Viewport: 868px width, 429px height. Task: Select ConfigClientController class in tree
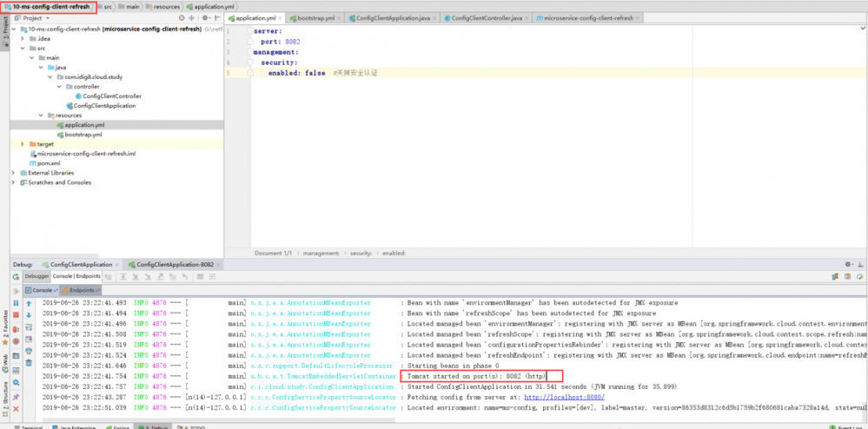pyautogui.click(x=108, y=96)
